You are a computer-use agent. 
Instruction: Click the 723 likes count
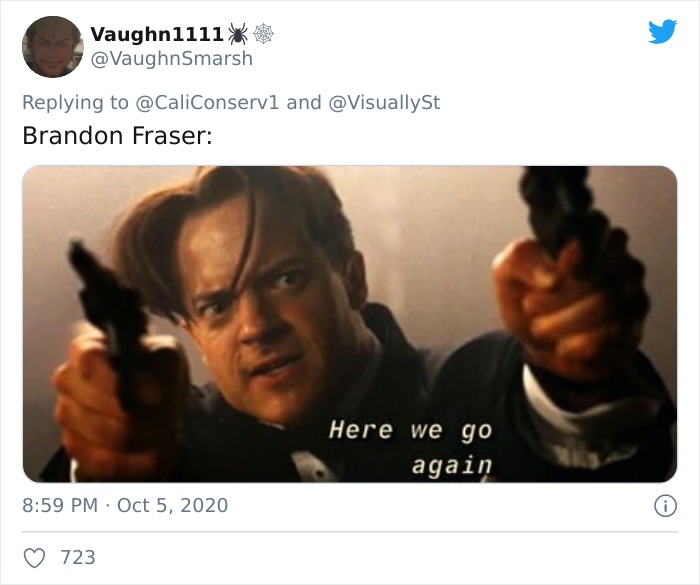pos(78,557)
